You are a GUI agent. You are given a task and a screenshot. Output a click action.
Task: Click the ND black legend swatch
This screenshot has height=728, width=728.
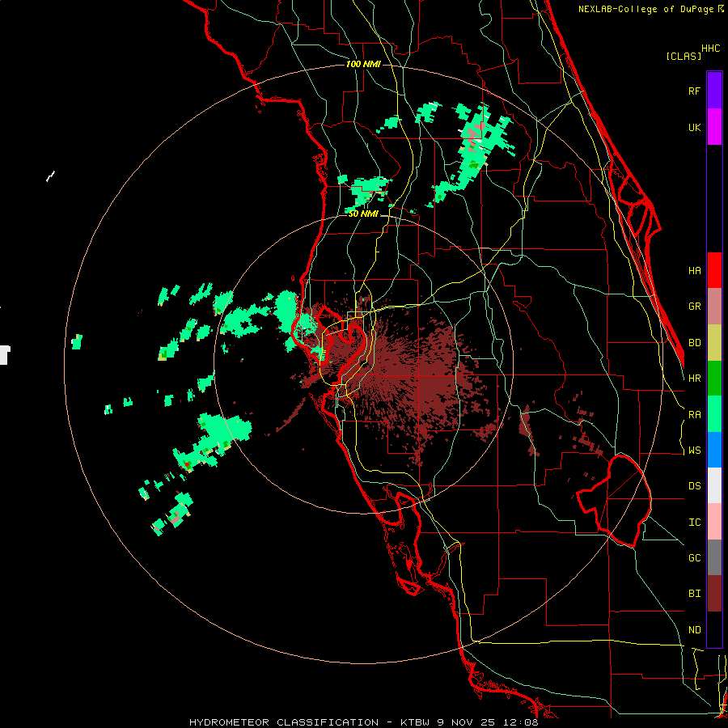click(x=714, y=629)
